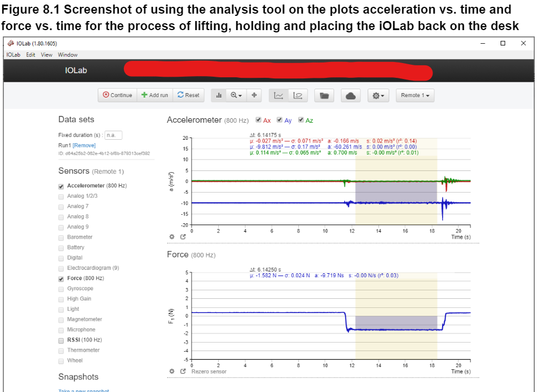Click the cloud upload icon
537x392 pixels.
[x=351, y=95]
